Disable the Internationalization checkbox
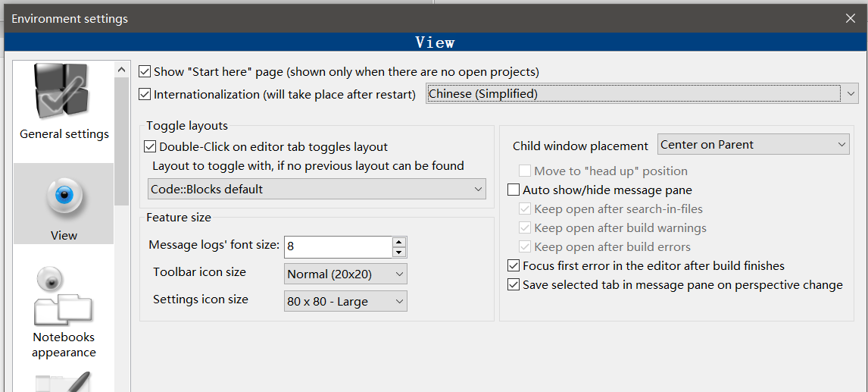 [x=145, y=95]
